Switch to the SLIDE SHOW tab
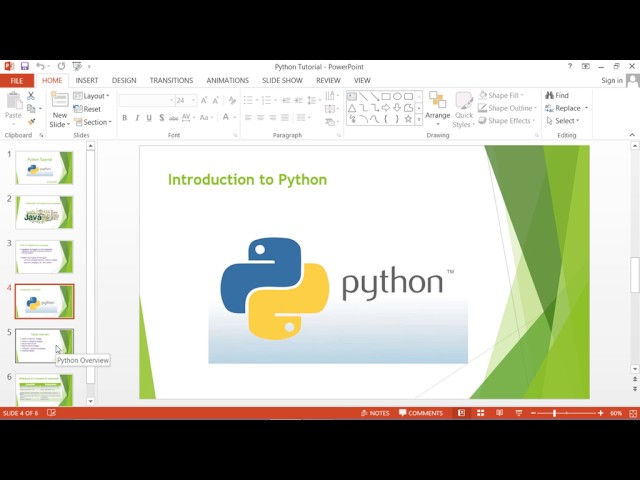 click(x=282, y=80)
